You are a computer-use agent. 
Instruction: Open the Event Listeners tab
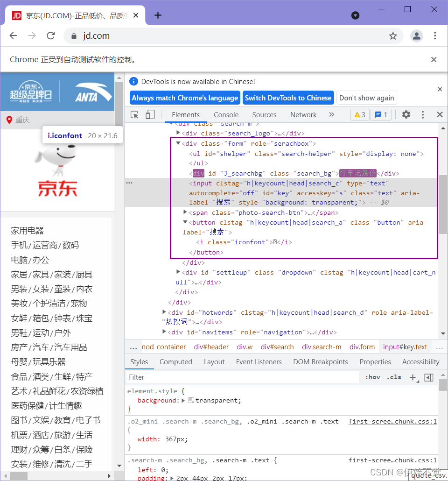[259, 362]
